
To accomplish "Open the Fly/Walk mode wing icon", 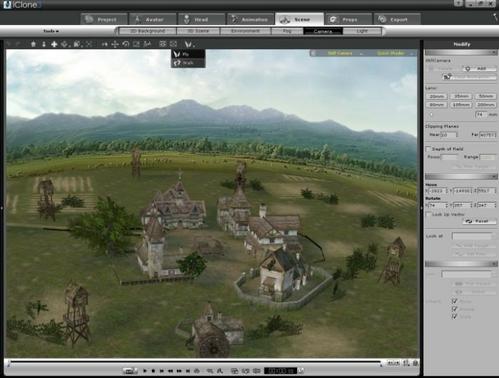I will point(189,44).
